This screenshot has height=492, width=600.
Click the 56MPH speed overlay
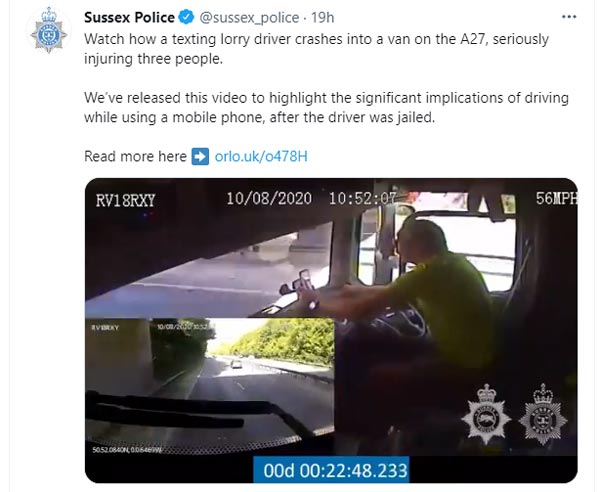point(556,199)
